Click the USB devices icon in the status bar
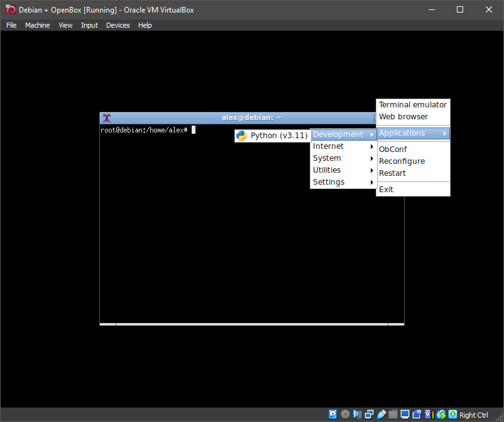 (x=381, y=414)
